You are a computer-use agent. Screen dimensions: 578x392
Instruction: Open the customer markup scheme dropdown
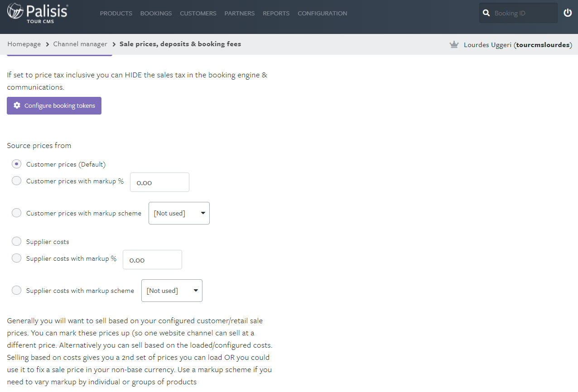click(x=179, y=213)
